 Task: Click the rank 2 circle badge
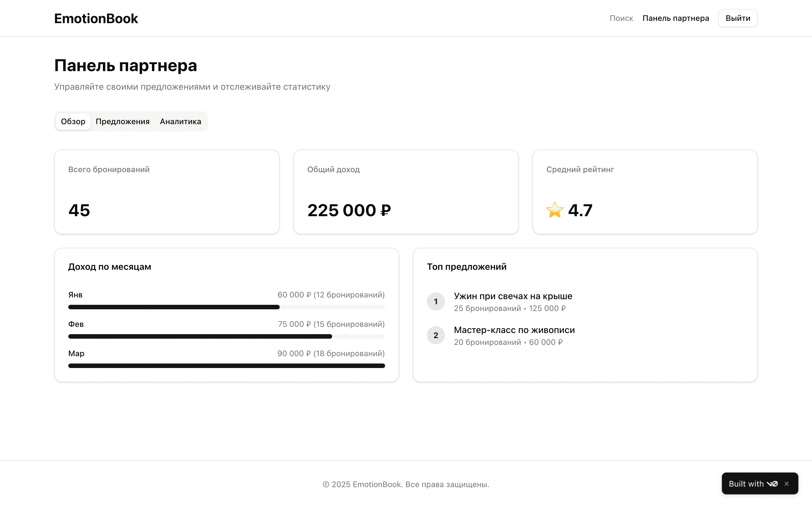(x=436, y=335)
